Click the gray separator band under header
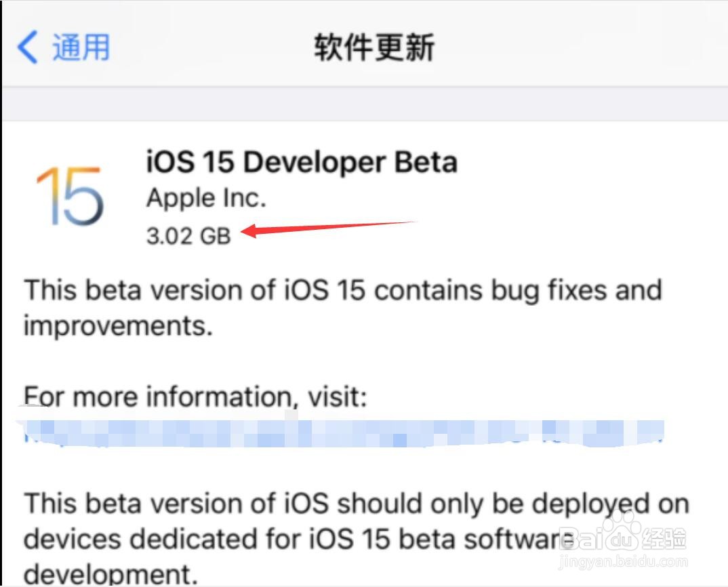This screenshot has width=728, height=587. [364, 104]
